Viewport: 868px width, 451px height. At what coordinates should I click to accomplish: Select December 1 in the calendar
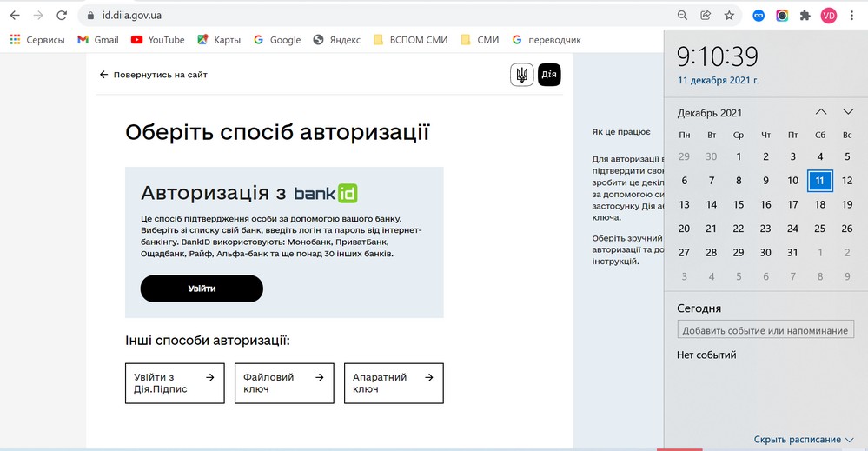tap(739, 156)
